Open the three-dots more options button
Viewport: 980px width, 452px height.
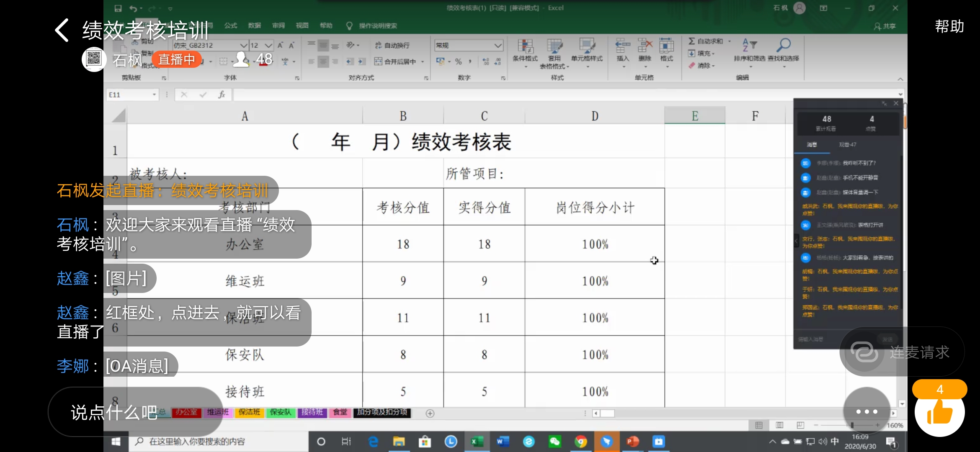coord(867,411)
